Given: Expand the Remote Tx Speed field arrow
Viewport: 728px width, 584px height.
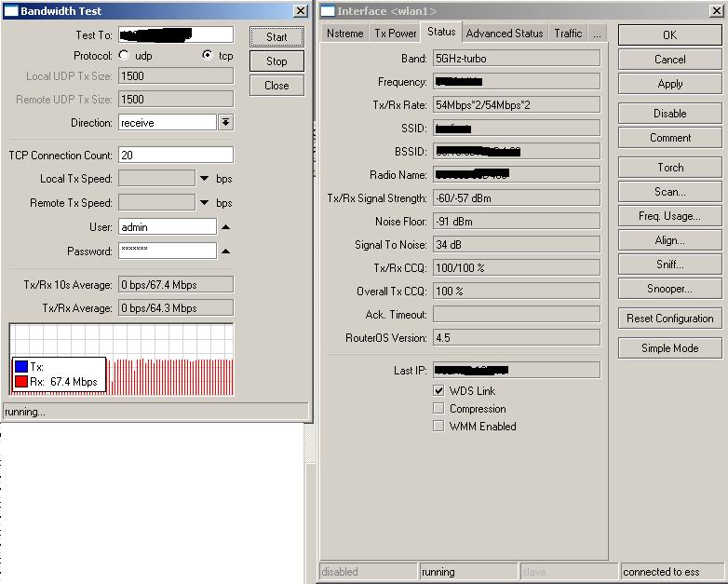Looking at the screenshot, I should pyautogui.click(x=204, y=203).
